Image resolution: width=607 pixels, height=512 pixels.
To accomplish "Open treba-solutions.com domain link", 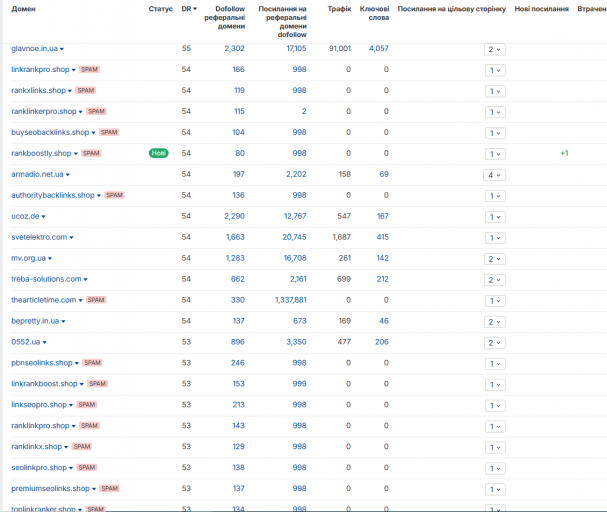I will pos(46,279).
